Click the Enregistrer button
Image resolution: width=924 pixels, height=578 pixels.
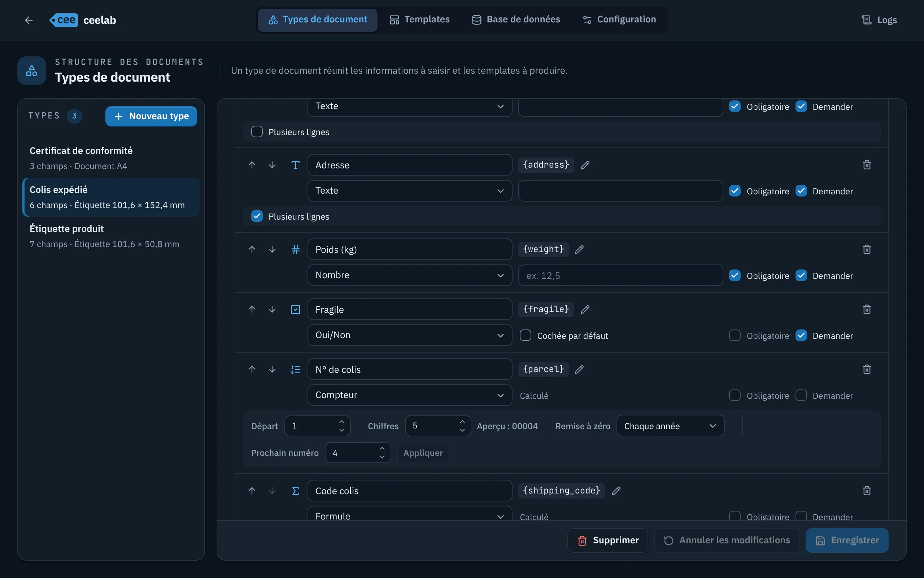[x=847, y=540]
